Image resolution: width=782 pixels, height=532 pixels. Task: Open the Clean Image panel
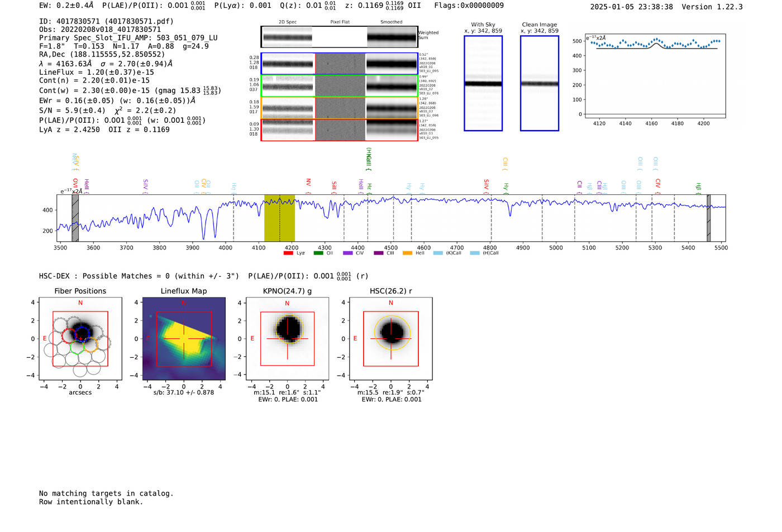[x=540, y=83]
